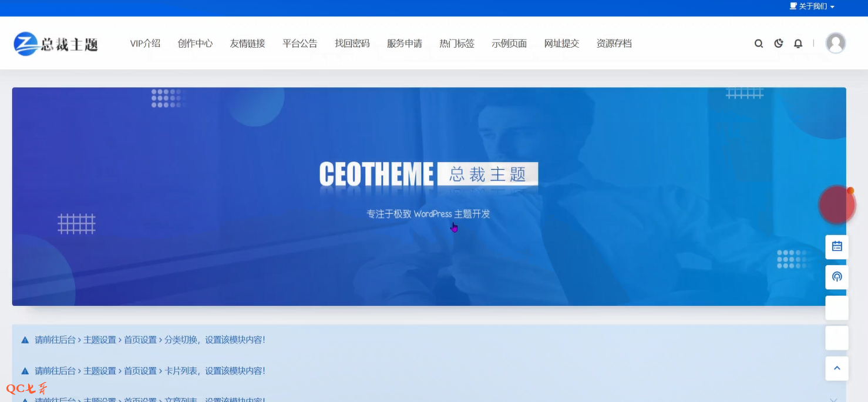Screen dimensions: 868x402
Task: Click the 找回密码 link
Action: [352, 43]
